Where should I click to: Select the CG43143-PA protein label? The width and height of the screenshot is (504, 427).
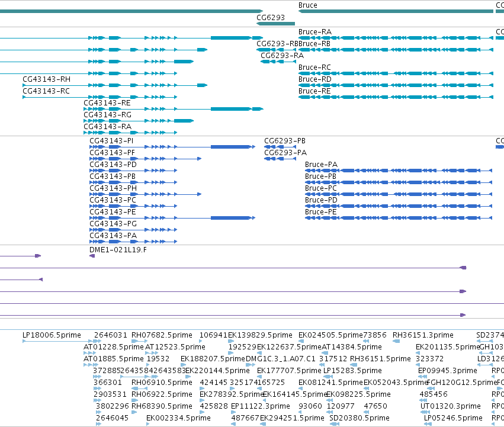(113, 236)
